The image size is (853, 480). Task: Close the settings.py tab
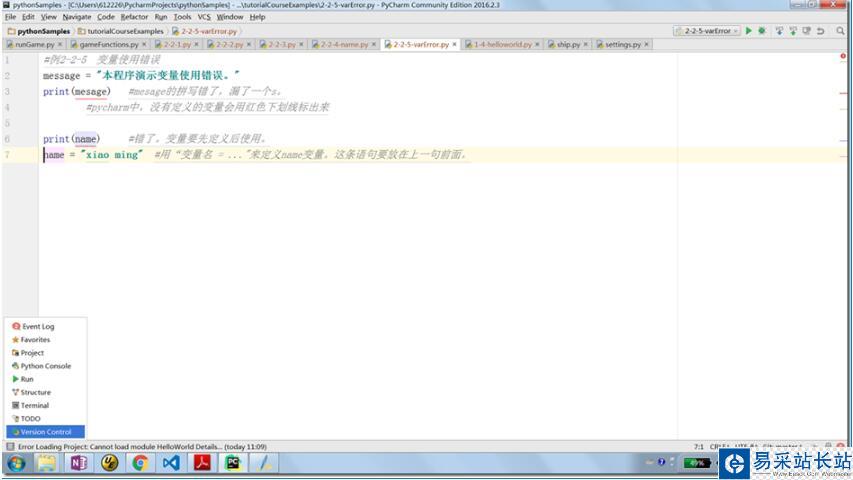[x=646, y=44]
